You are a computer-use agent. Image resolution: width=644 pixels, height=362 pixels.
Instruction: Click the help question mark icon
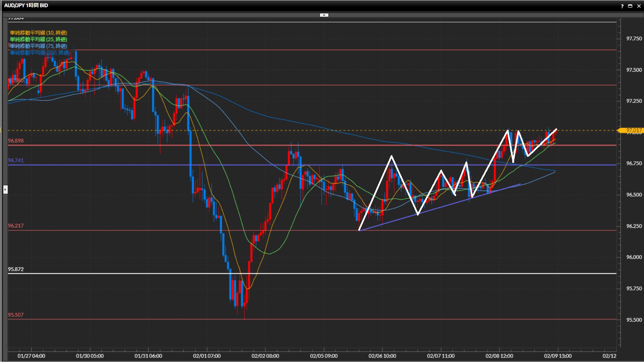point(622,6)
